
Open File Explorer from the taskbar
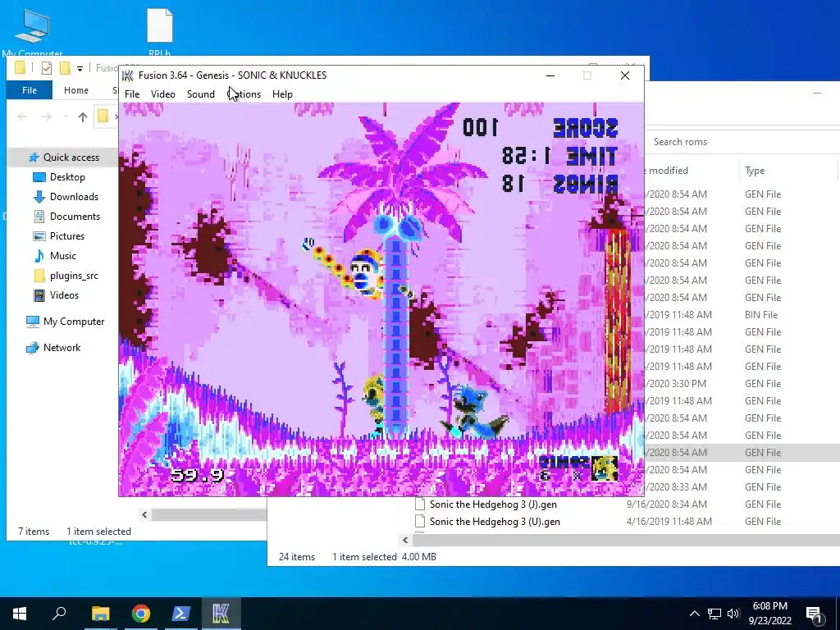[100, 614]
